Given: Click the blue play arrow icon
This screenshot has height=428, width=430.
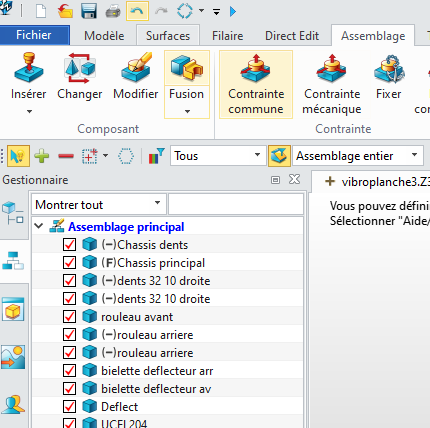Looking at the screenshot, I should coord(233,12).
